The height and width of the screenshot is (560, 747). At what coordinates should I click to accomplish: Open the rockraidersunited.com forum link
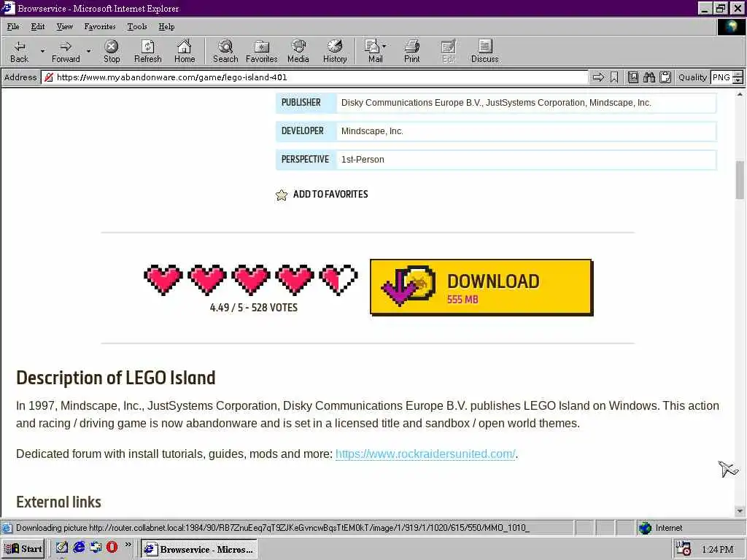click(425, 454)
